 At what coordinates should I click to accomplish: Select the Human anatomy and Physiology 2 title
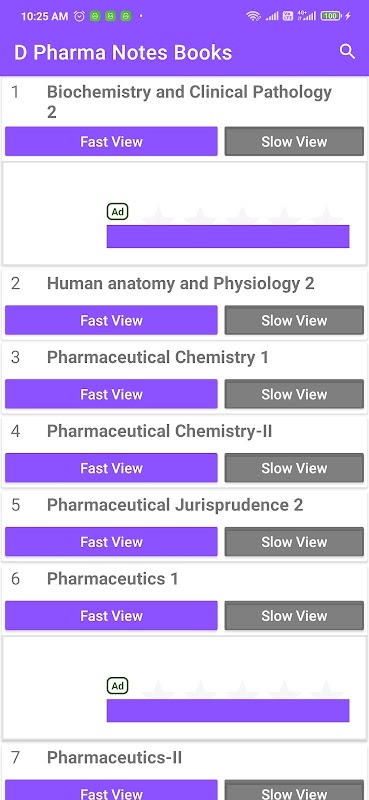(x=181, y=283)
